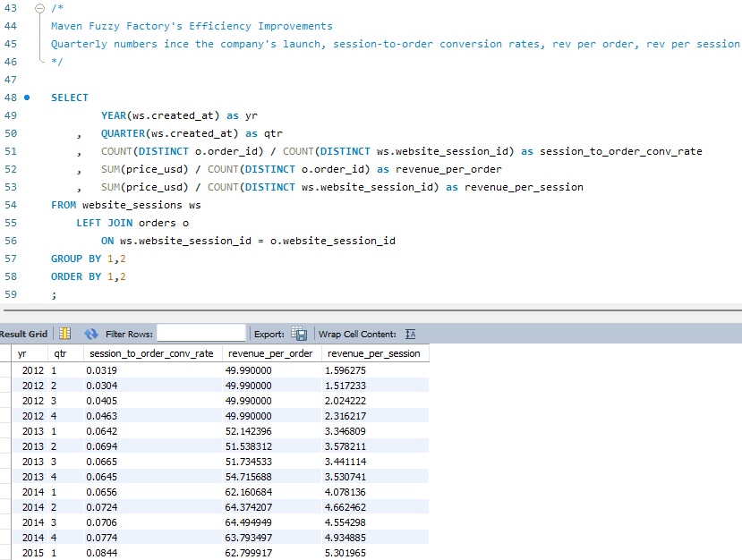Click the revenue_per_order column header
This screenshot has height=560, width=742.
click(270, 352)
